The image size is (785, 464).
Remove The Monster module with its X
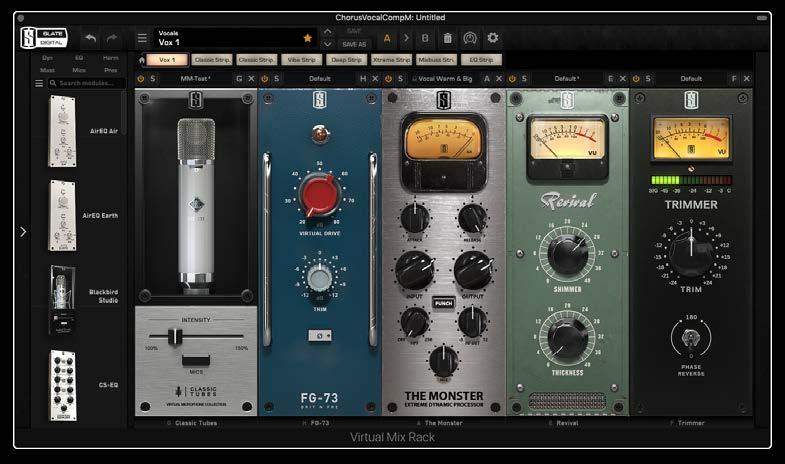click(x=499, y=79)
